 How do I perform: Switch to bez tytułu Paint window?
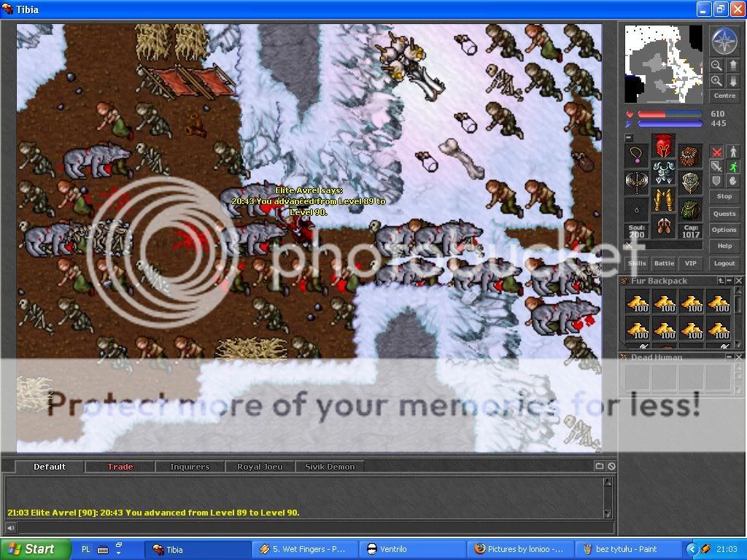(627, 549)
